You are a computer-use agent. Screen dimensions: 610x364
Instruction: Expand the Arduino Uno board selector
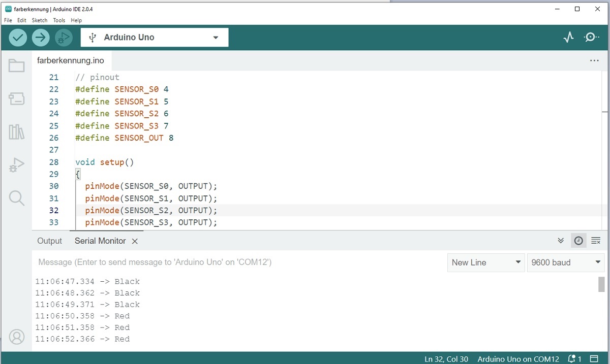click(x=155, y=37)
